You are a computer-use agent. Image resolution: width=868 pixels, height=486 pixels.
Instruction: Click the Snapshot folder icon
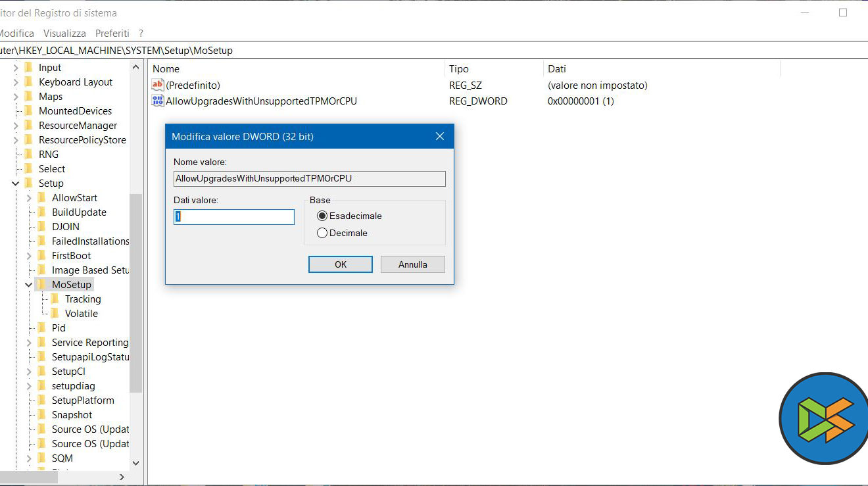click(x=41, y=414)
